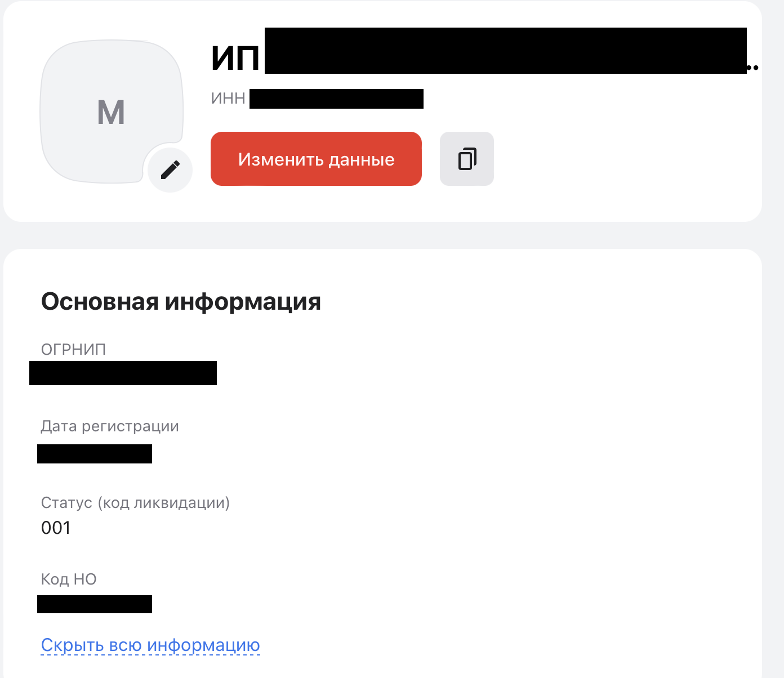Click the copy details icon button

click(467, 159)
